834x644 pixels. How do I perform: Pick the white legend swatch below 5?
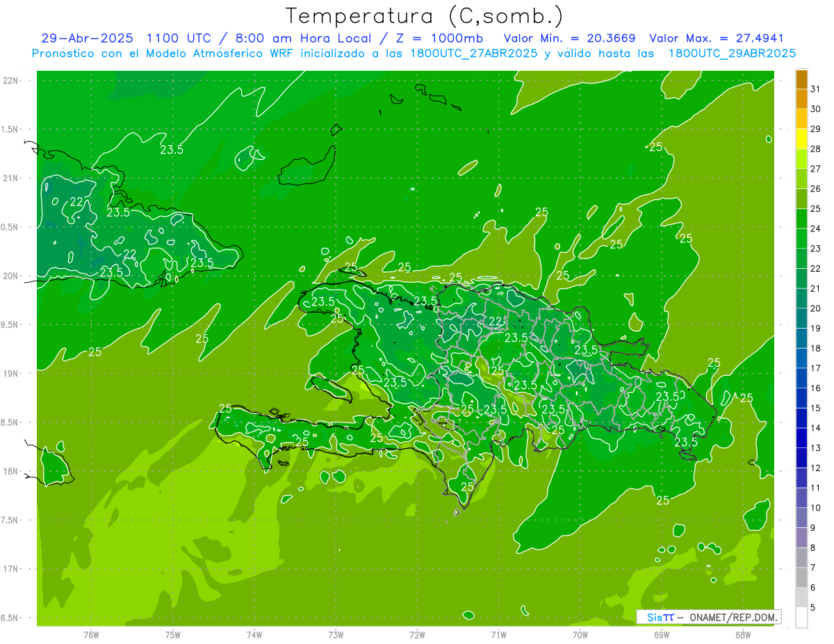click(x=801, y=618)
